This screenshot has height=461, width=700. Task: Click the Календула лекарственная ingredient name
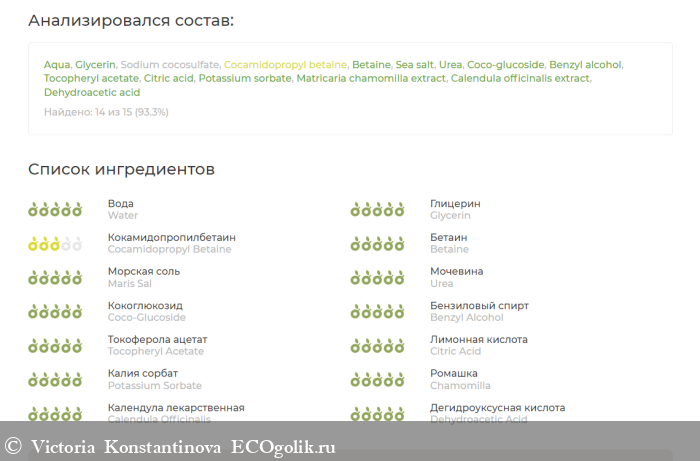tap(176, 407)
